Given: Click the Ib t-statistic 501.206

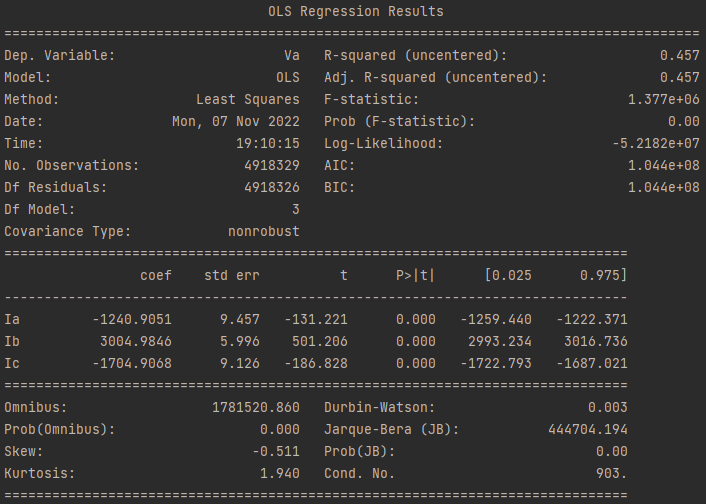Looking at the screenshot, I should pos(320,341).
